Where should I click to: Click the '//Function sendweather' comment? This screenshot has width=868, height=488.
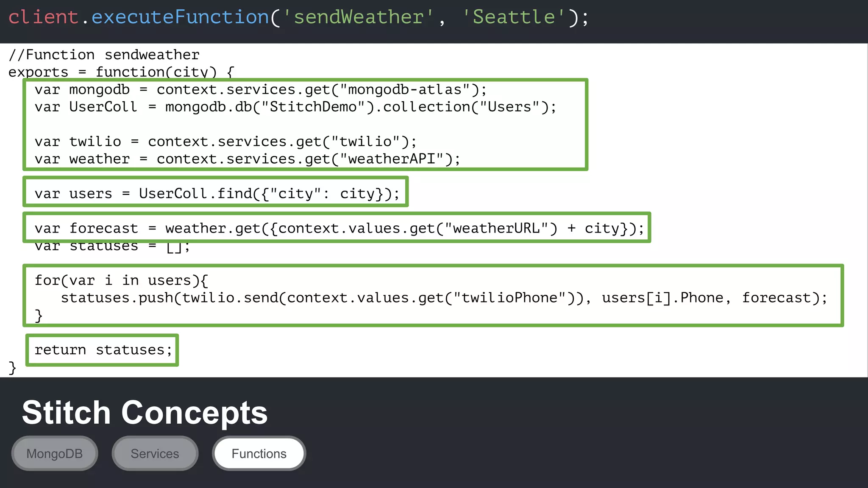pyautogui.click(x=104, y=55)
